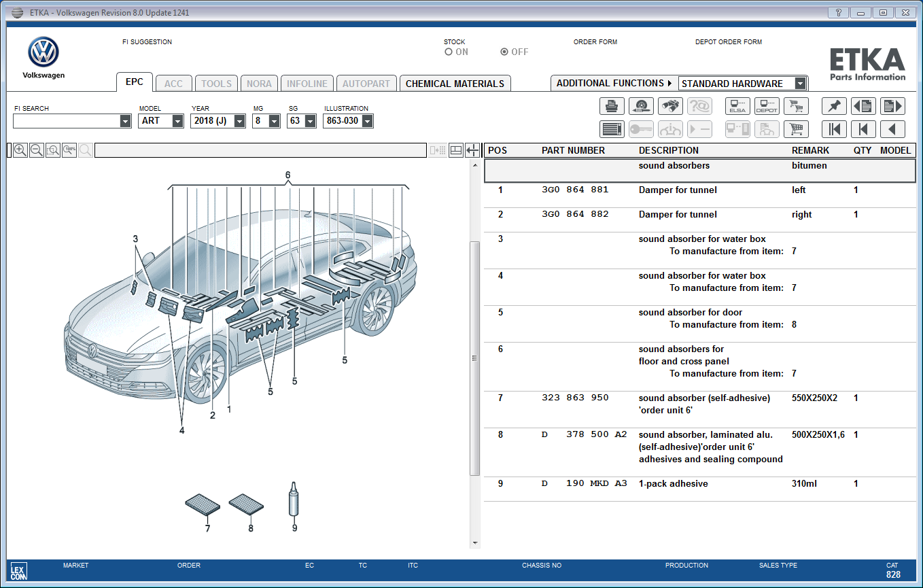923x588 pixels.
Task: Click the pushpin icon
Action: coord(834,106)
